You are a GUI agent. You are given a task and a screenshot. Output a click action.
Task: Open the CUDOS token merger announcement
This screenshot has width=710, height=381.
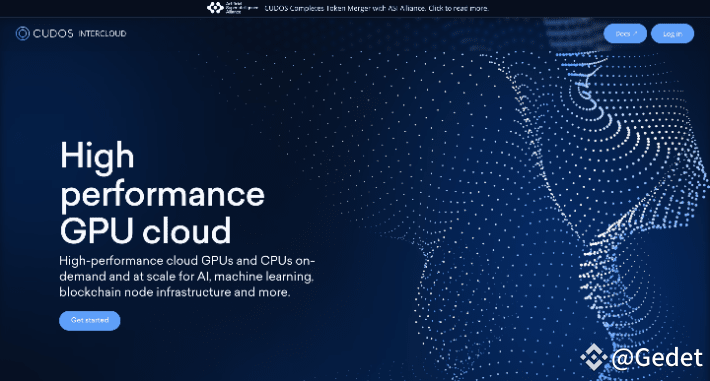click(x=376, y=8)
